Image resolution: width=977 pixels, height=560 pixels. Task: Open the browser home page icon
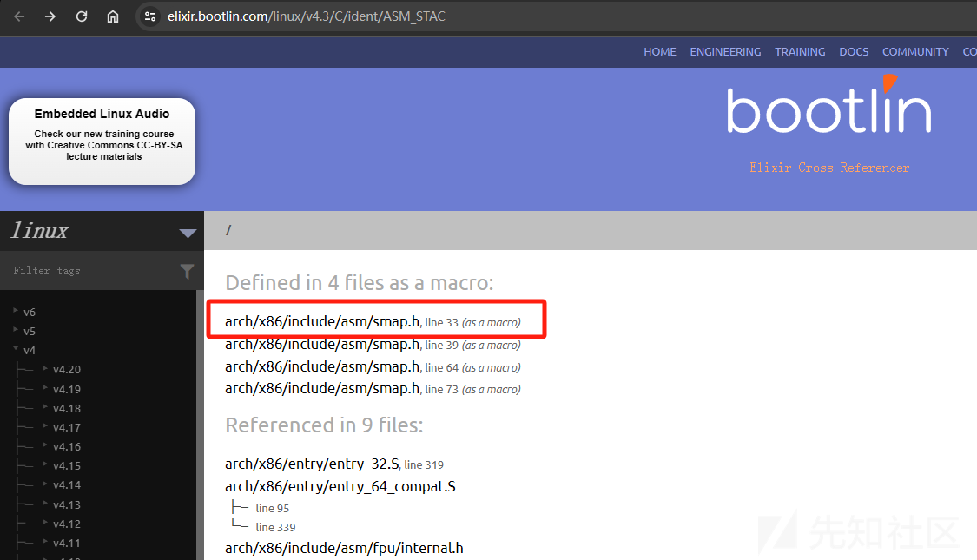(113, 16)
